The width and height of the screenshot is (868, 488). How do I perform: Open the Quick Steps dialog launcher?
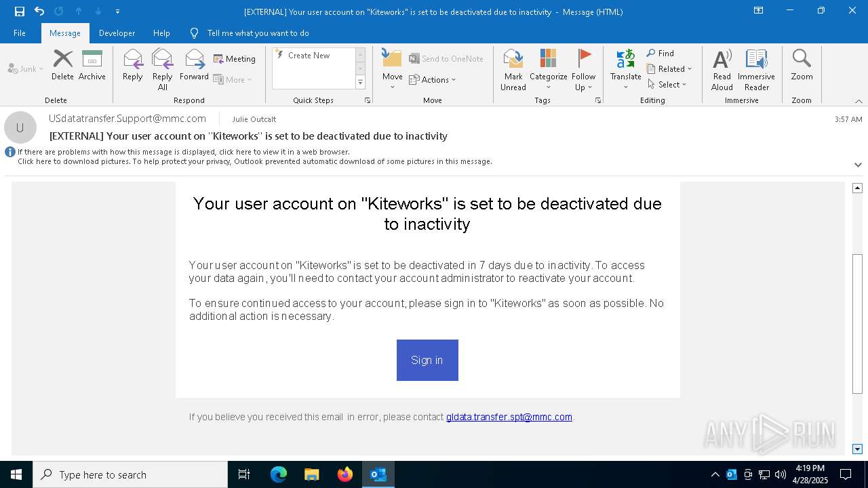[x=368, y=100]
